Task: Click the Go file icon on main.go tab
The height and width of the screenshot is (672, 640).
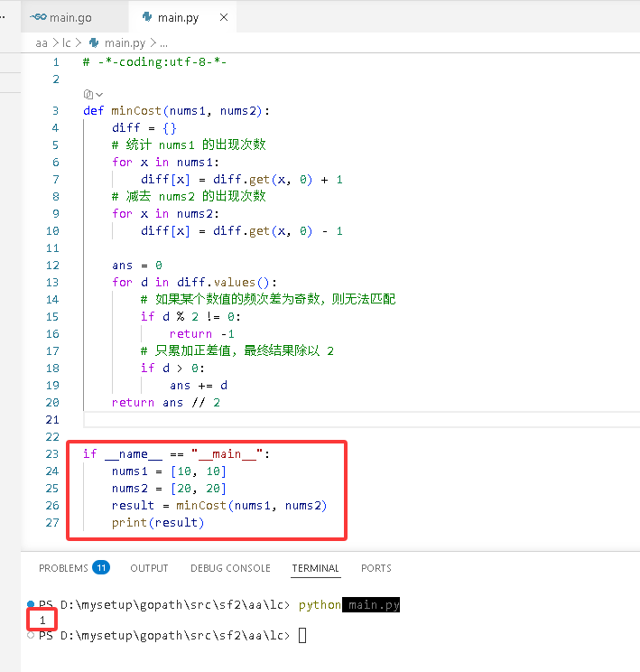Action: point(38,17)
